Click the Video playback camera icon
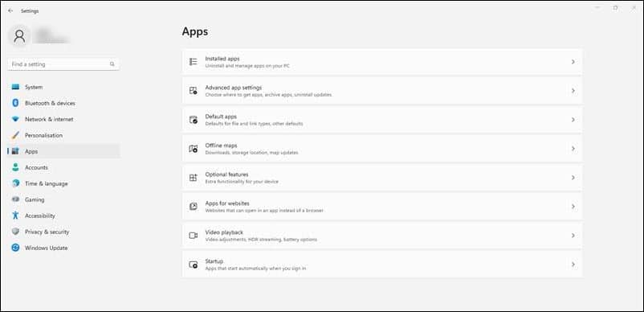Viewport: 644px width, 312px height. click(193, 236)
